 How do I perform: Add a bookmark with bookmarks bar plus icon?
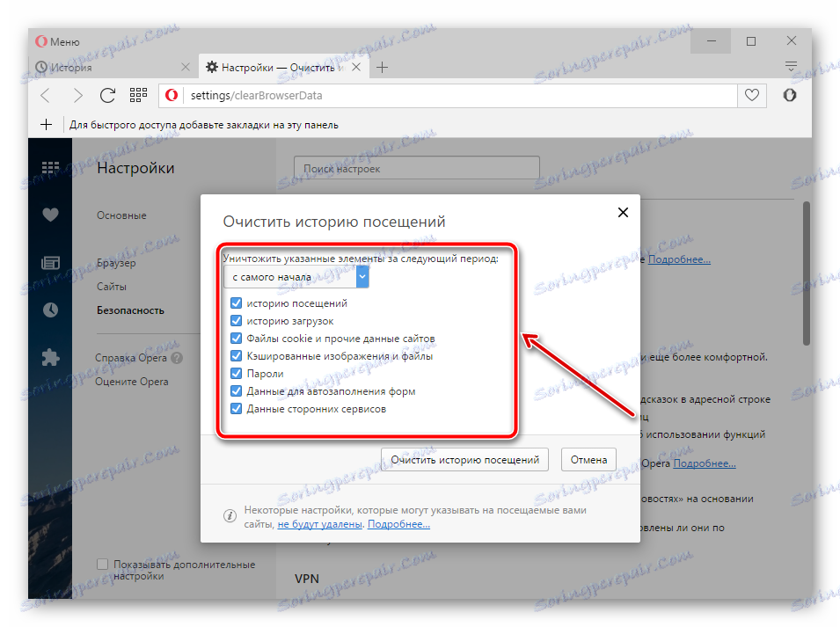tap(46, 125)
